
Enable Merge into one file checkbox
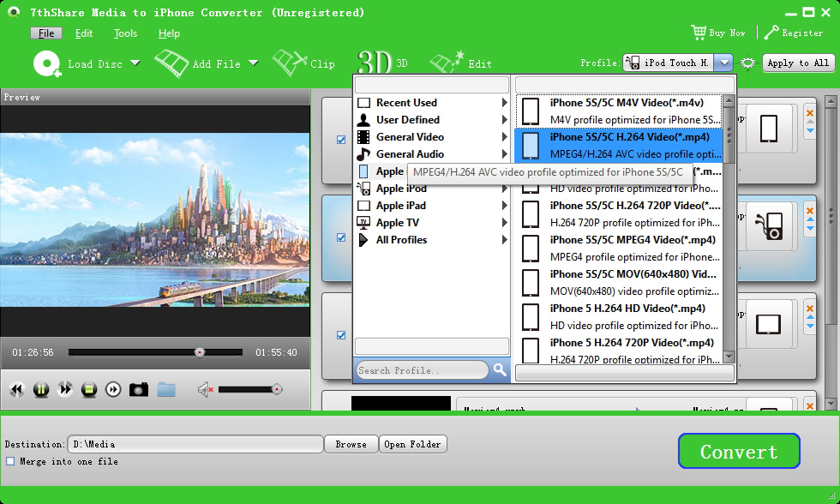click(10, 461)
